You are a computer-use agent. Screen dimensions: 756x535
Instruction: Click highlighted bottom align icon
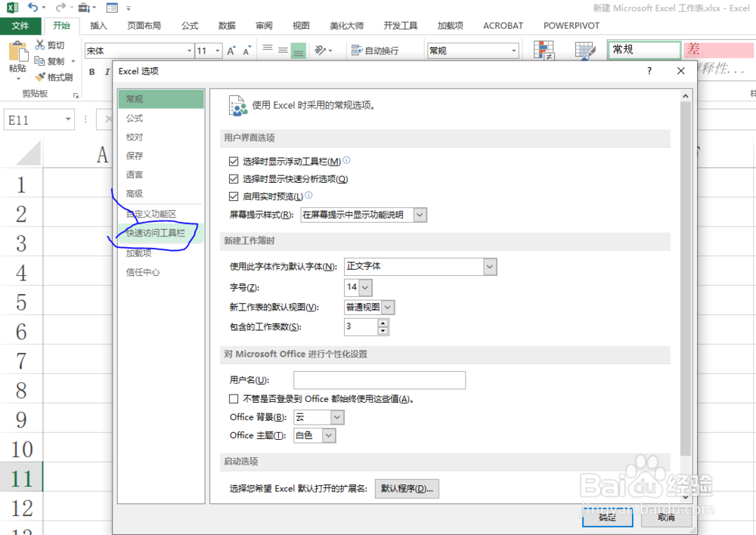299,51
